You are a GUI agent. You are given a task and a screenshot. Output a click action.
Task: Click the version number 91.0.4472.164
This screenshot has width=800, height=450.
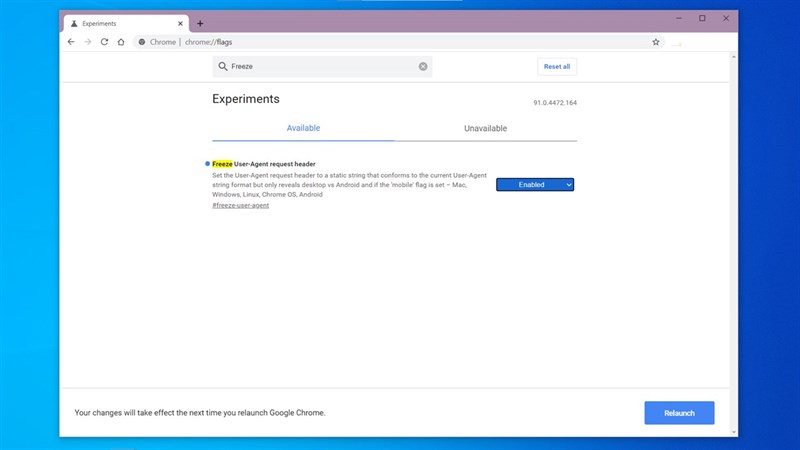555,103
